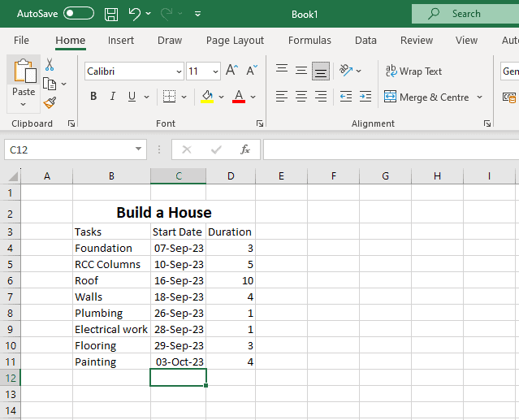
Task: Click the Increase Font Size icon
Action: (231, 71)
